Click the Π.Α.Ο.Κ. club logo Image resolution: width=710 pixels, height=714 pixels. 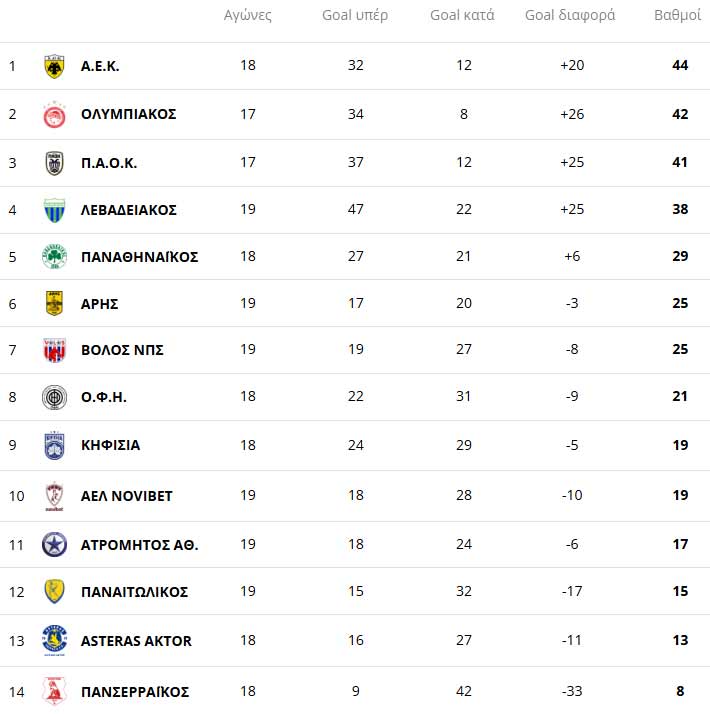pos(54,162)
